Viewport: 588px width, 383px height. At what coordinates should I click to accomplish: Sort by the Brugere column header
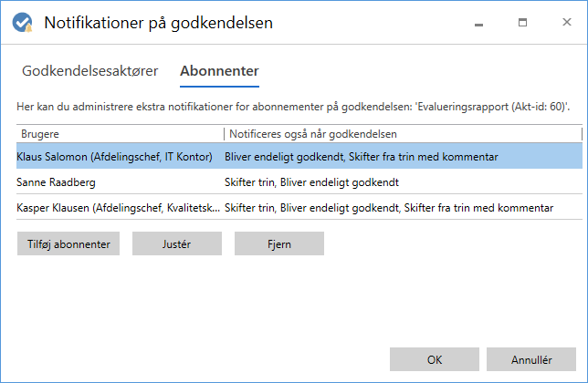click(x=119, y=134)
